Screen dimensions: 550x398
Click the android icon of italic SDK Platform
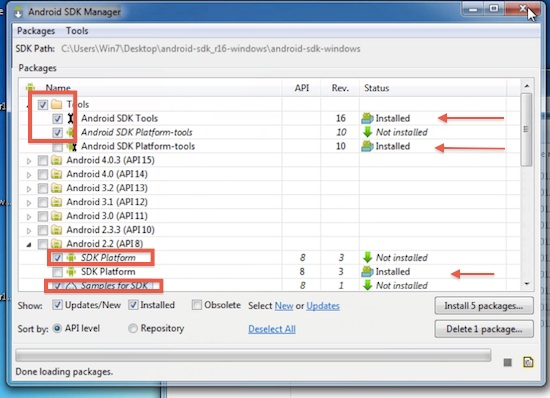pos(71,258)
